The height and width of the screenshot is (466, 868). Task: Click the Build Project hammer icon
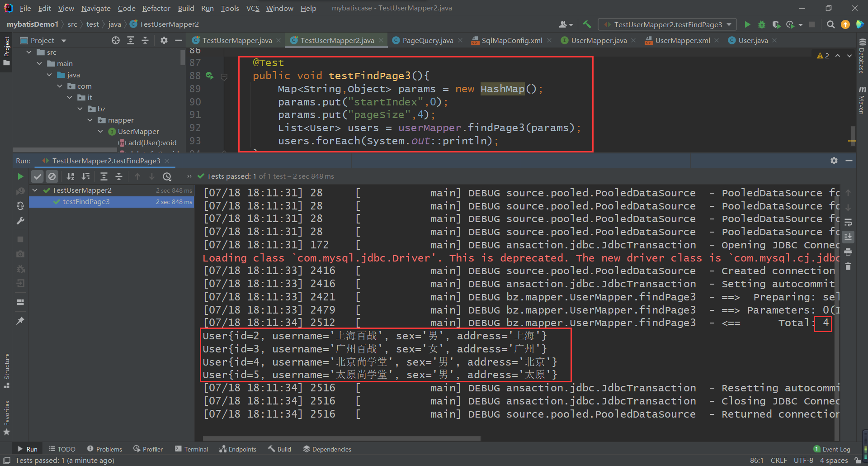coord(587,24)
